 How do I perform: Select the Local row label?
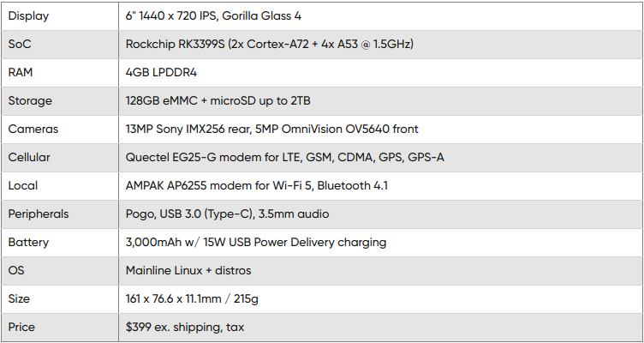[x=23, y=185]
